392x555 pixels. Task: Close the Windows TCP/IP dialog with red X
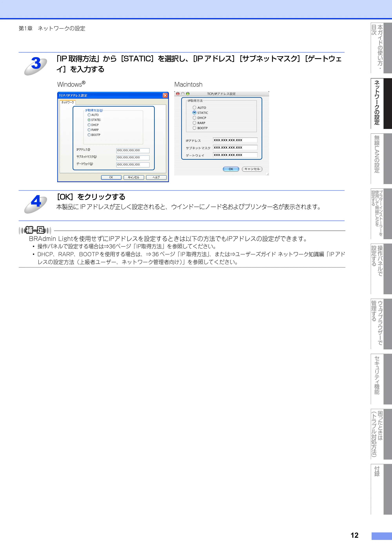[x=165, y=95]
